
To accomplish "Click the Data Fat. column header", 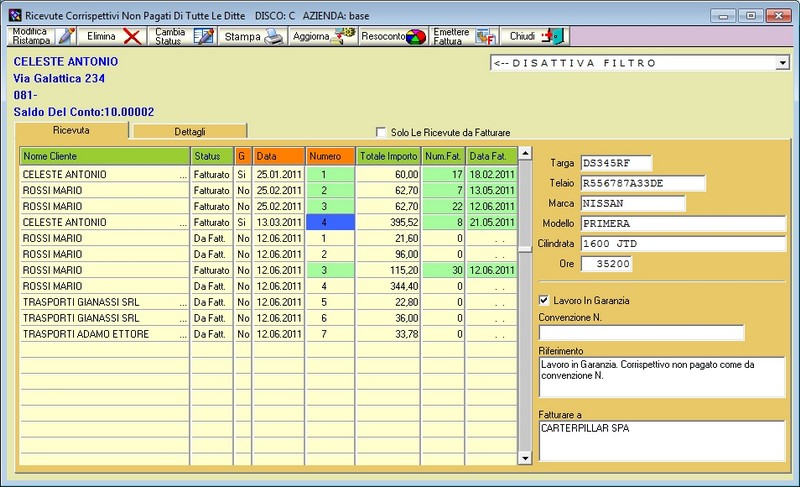I will [x=491, y=156].
